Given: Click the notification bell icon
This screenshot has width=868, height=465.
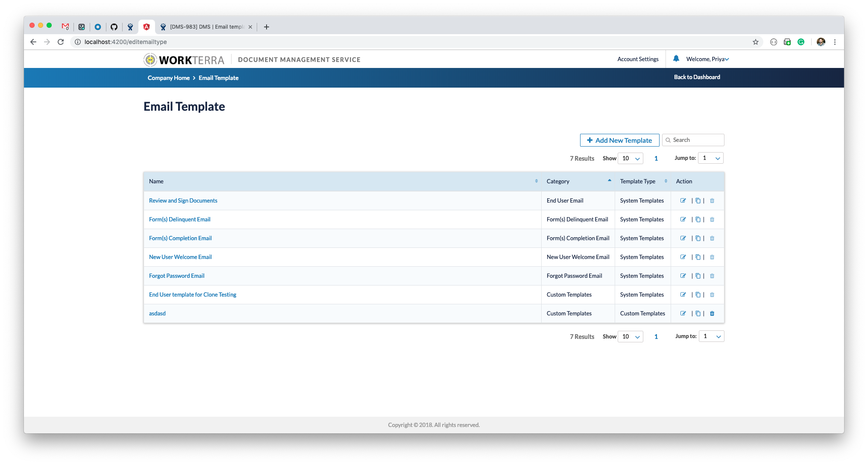Looking at the screenshot, I should [x=676, y=59].
